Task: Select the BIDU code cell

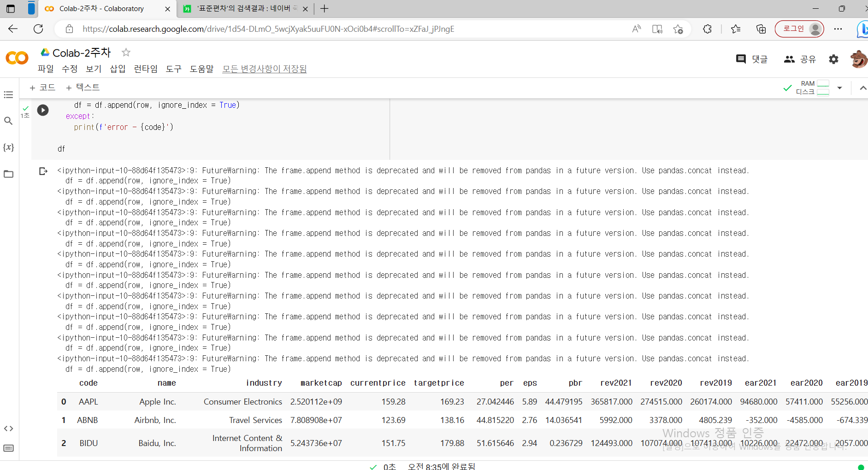Action: click(x=89, y=443)
